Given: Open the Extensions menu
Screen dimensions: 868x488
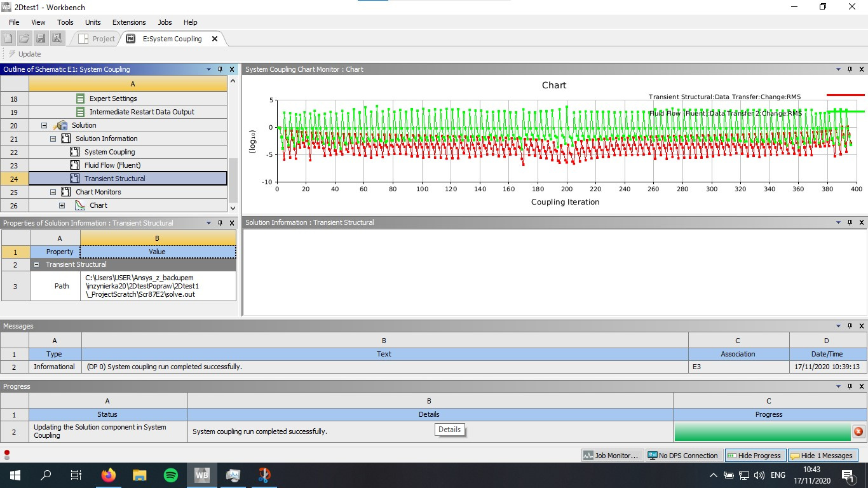Looking at the screenshot, I should [129, 22].
